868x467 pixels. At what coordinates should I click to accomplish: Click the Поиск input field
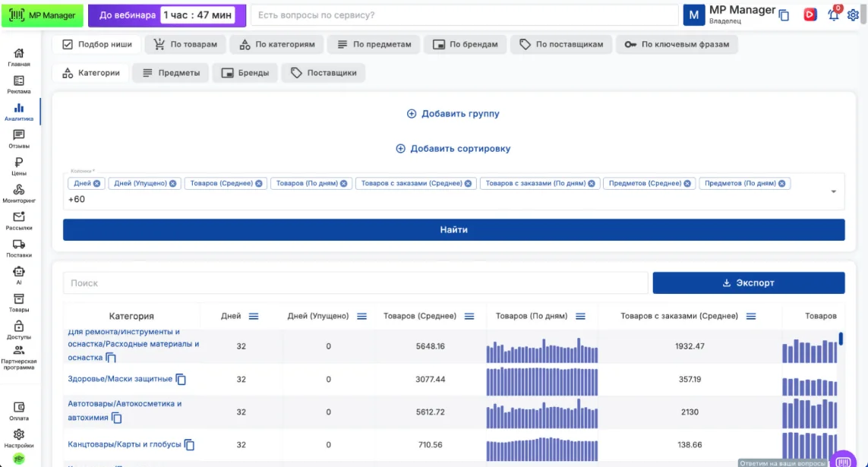[x=355, y=283]
